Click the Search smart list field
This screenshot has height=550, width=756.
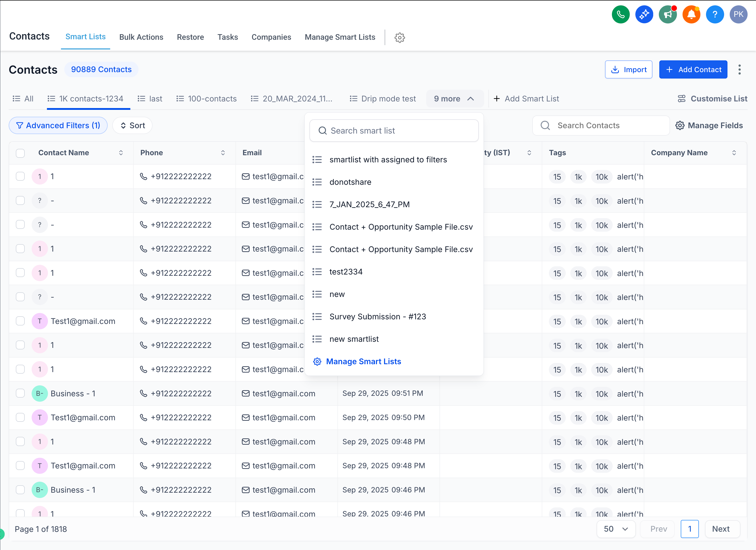tap(394, 130)
